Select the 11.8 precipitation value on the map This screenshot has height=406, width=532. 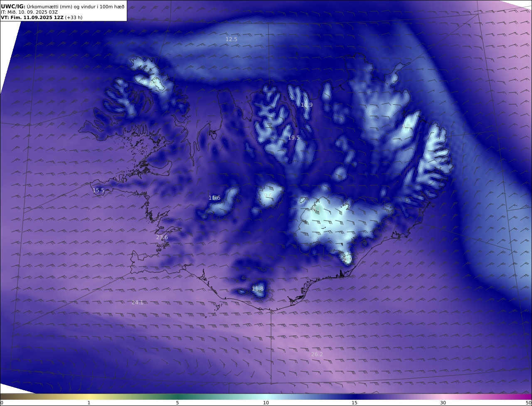258,289
